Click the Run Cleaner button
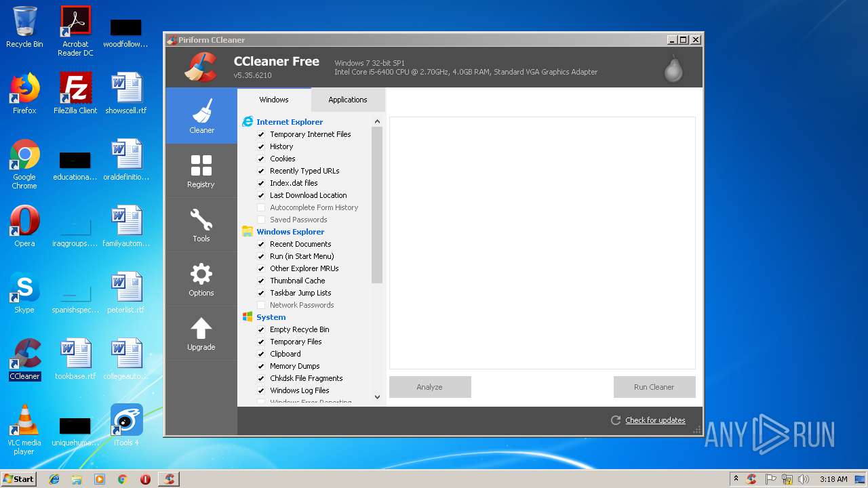 (x=654, y=387)
